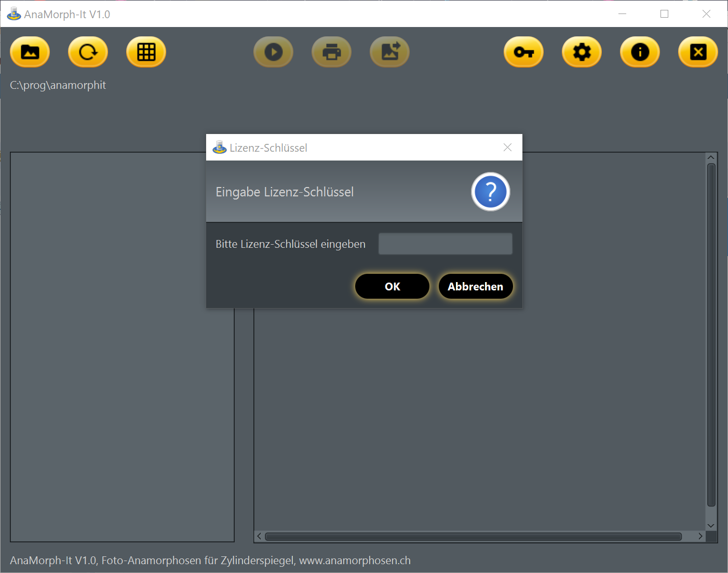The height and width of the screenshot is (573, 728).
Task: Confirm the license key with OK
Action: 393,287
